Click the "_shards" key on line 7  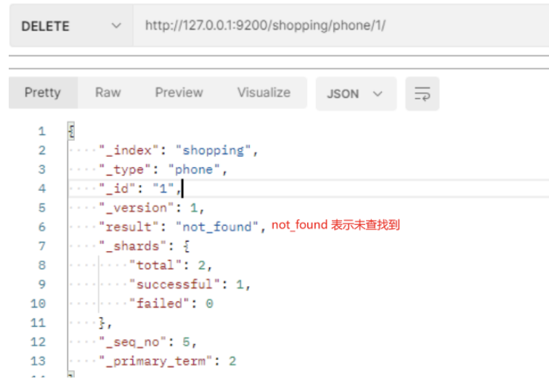(133, 246)
